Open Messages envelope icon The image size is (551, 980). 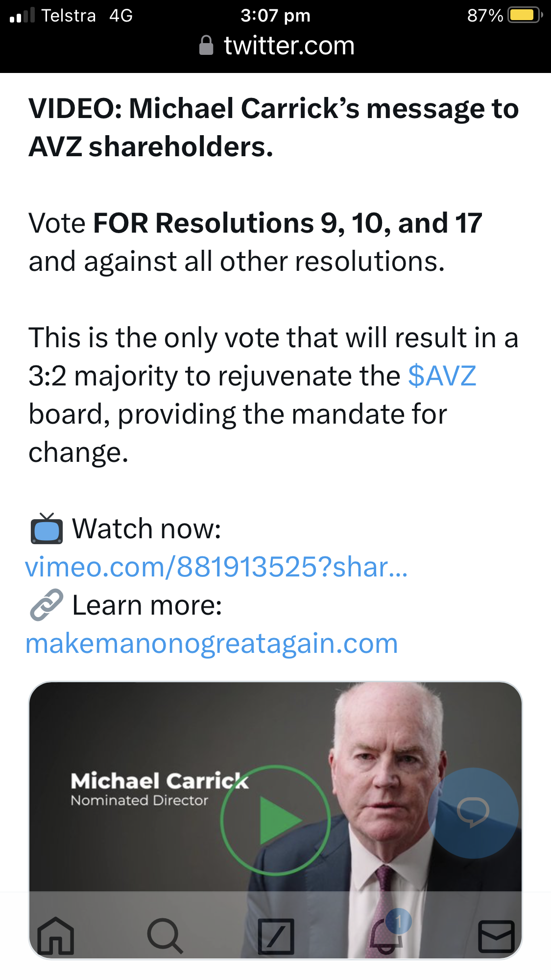tap(496, 936)
